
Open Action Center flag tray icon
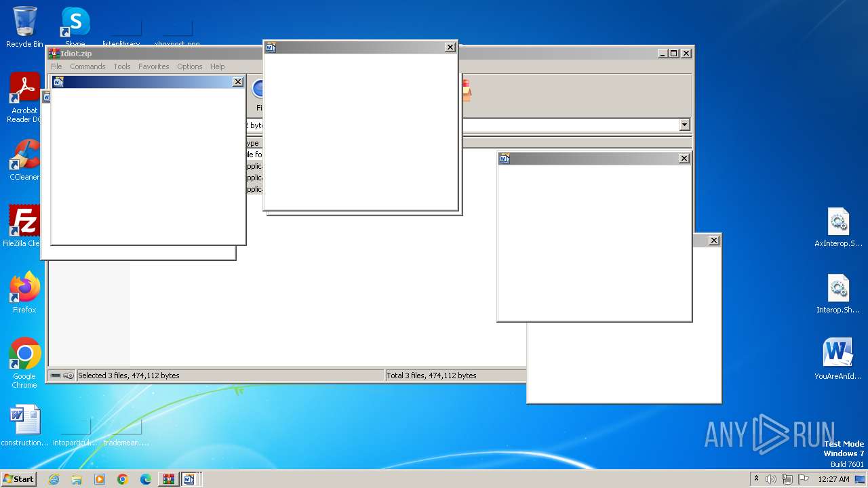[804, 479]
